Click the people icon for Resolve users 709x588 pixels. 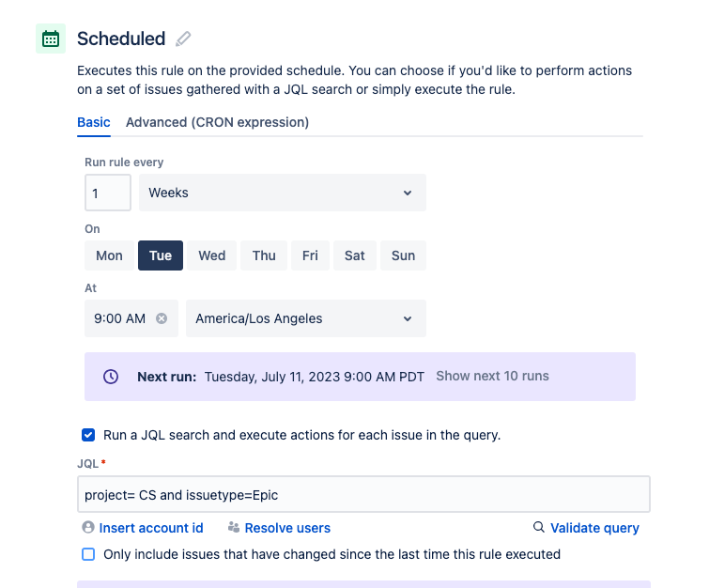point(233,527)
